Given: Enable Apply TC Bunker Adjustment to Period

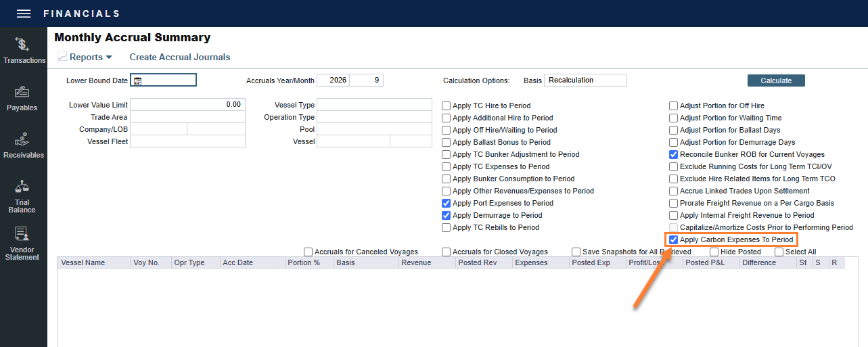Looking at the screenshot, I should [x=447, y=154].
